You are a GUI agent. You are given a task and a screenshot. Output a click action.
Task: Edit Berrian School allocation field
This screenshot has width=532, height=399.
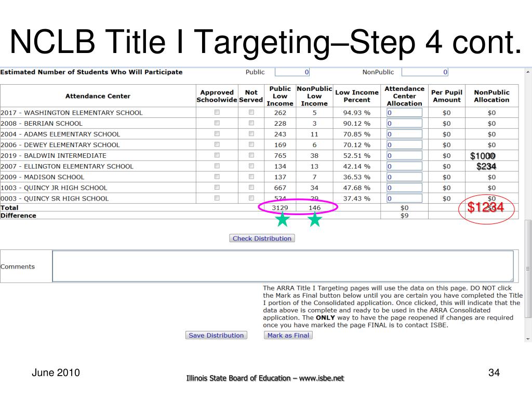tap(404, 123)
